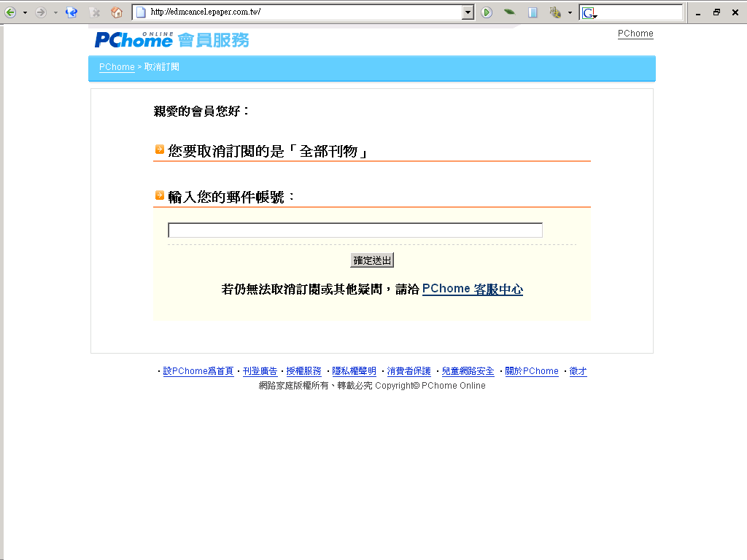The width and height of the screenshot is (747, 560).
Task: Click the green leaf toolbar icon
Action: [509, 12]
